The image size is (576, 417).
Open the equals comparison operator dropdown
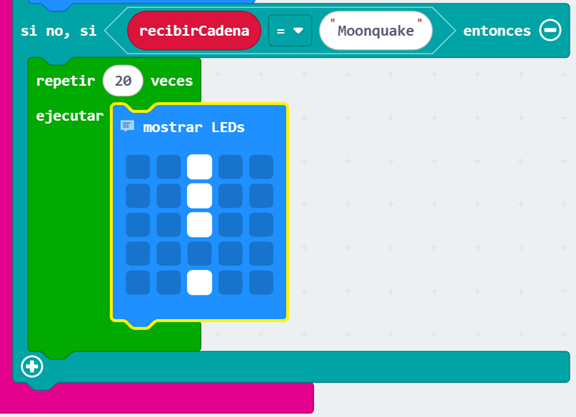[x=290, y=31]
